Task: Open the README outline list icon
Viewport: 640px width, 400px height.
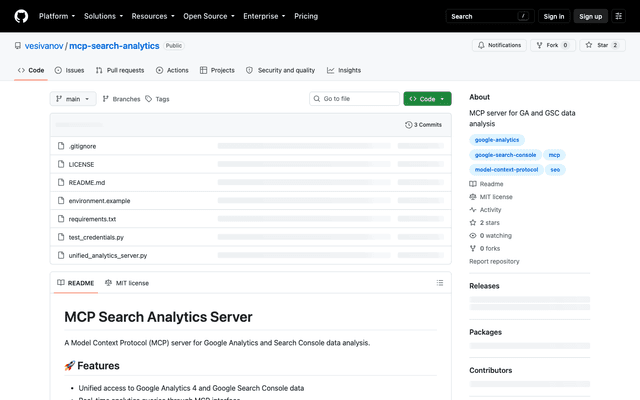Action: coord(440,283)
